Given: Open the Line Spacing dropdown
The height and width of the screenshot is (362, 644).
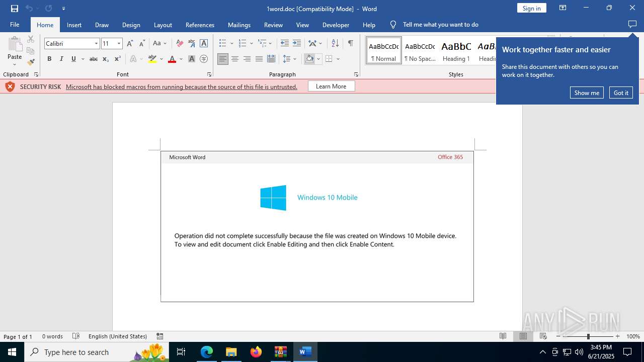Looking at the screenshot, I should pos(290,59).
